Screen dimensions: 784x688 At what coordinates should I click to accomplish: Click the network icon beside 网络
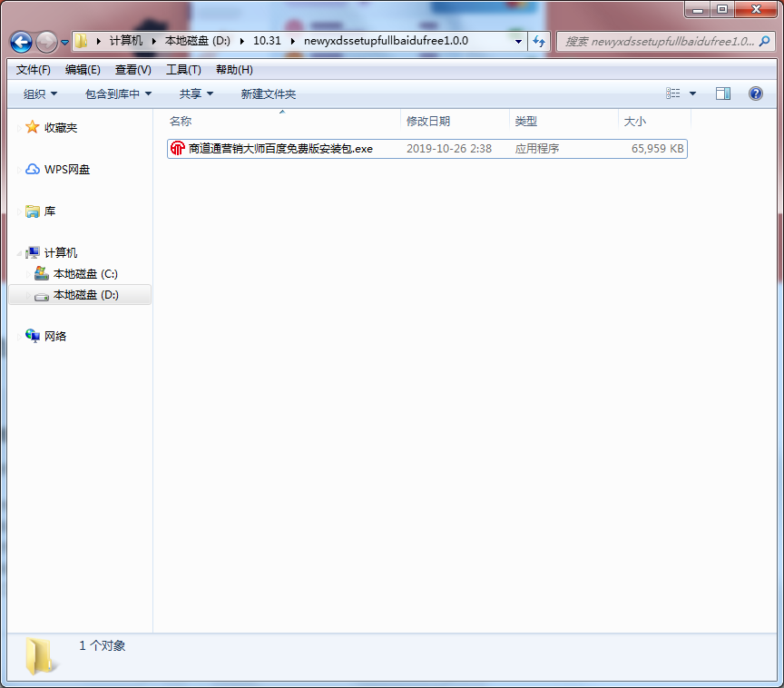pos(33,336)
